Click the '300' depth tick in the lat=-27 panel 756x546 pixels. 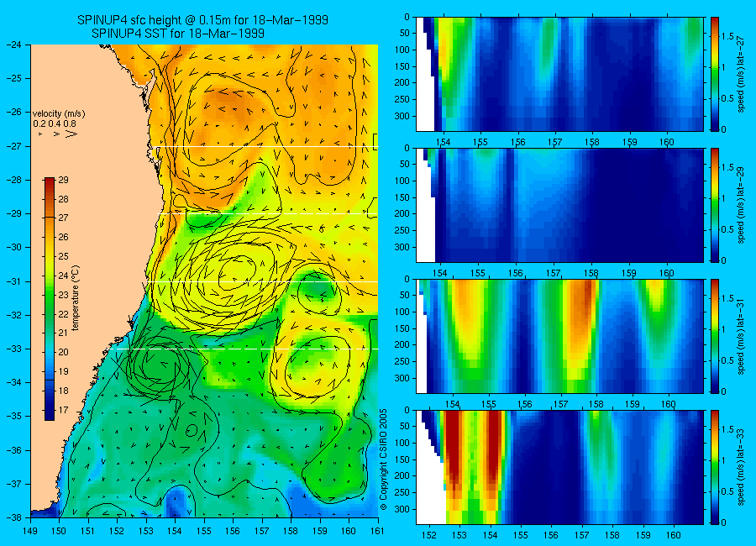402,116
